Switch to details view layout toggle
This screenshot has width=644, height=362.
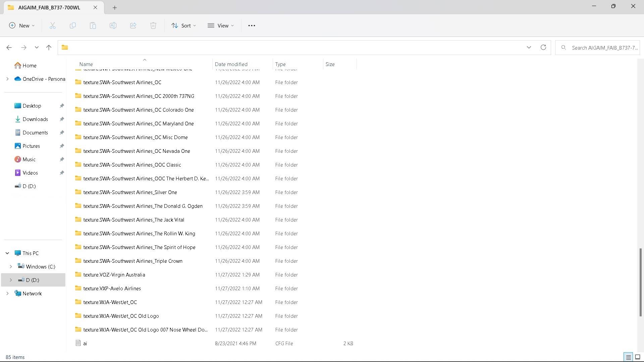(x=628, y=357)
